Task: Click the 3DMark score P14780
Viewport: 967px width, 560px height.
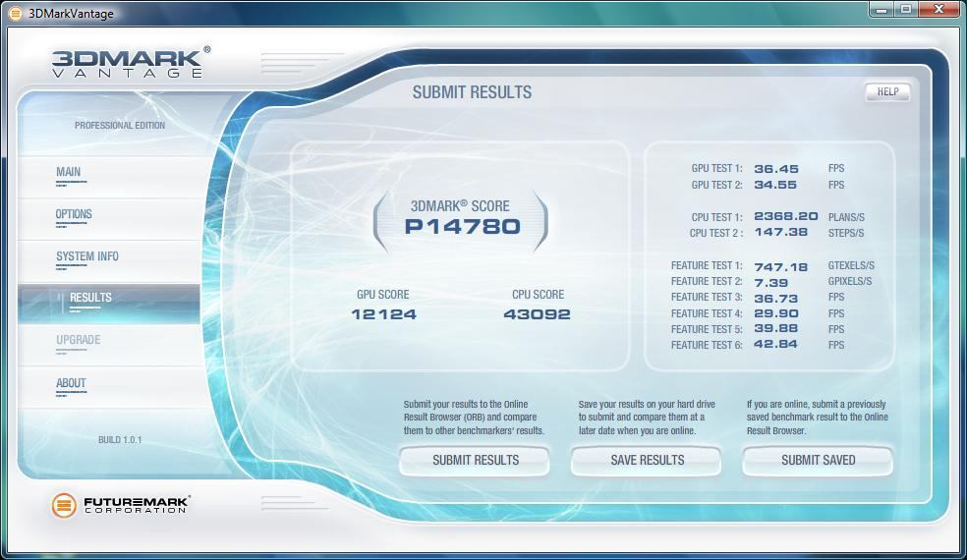Action: click(x=462, y=227)
